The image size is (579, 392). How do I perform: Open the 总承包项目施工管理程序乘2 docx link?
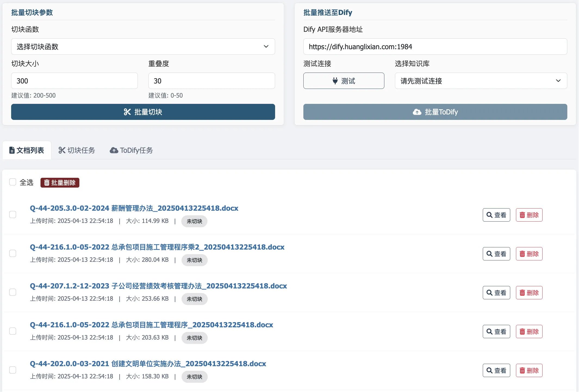[157, 247]
